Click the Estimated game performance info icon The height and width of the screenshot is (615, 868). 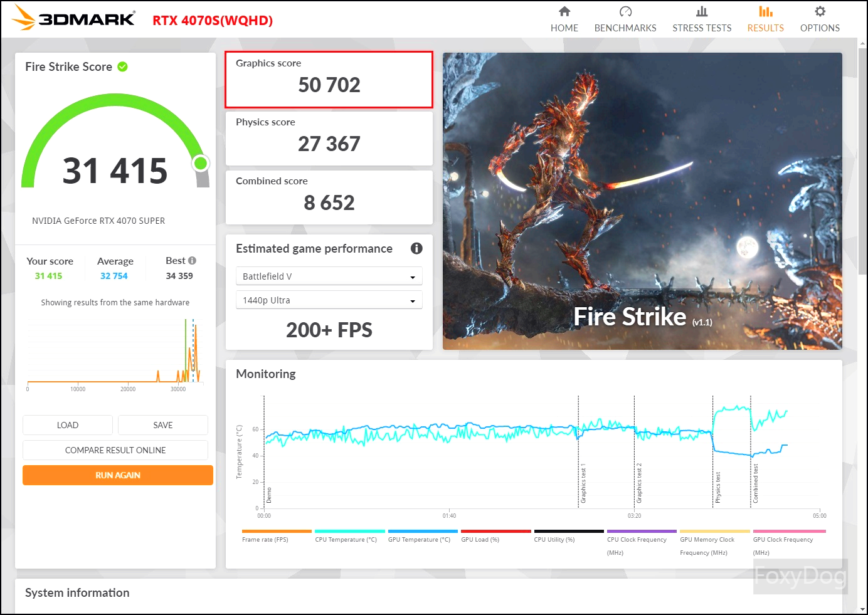click(416, 248)
